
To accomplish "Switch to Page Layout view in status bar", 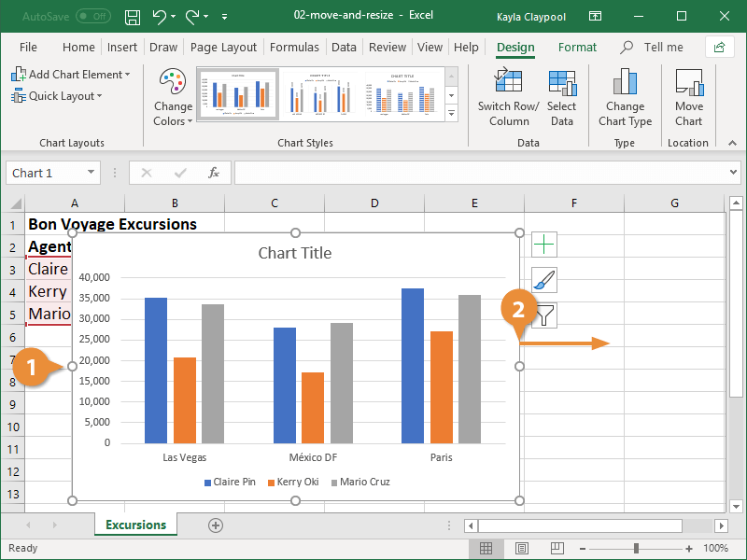I will 521,548.
